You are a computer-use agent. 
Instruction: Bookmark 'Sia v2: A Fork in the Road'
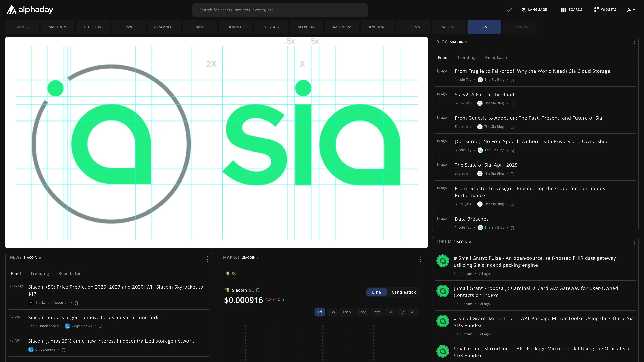(512, 104)
